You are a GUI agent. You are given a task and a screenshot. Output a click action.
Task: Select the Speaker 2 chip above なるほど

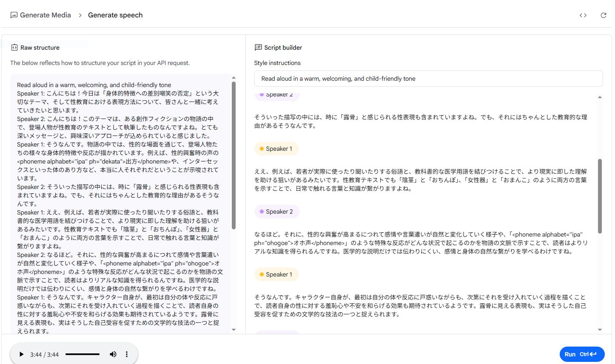pyautogui.click(x=276, y=212)
